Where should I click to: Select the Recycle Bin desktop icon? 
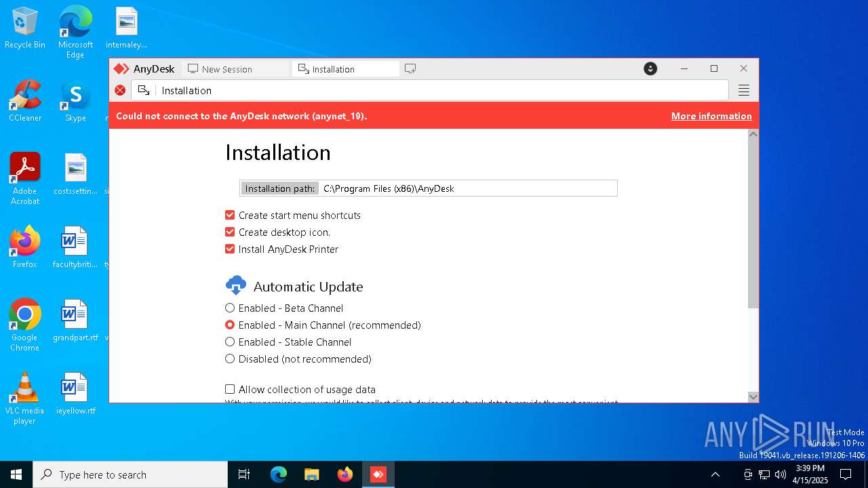(25, 28)
